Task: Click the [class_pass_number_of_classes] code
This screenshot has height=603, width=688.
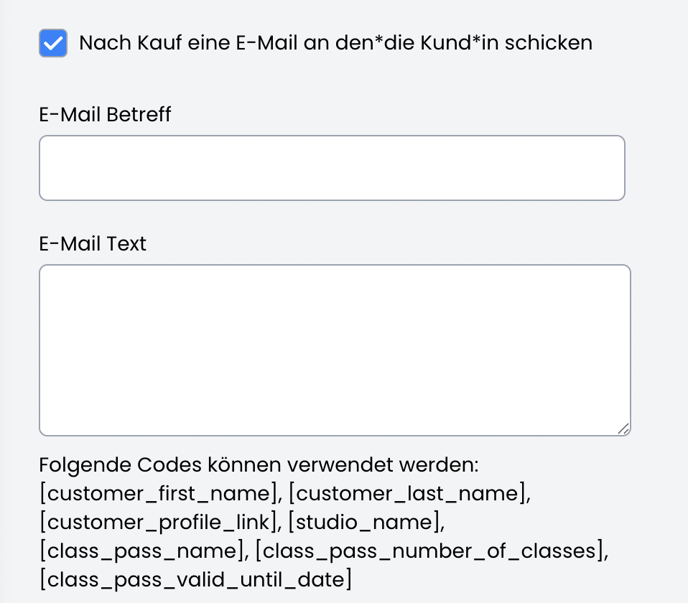Action: [431, 550]
